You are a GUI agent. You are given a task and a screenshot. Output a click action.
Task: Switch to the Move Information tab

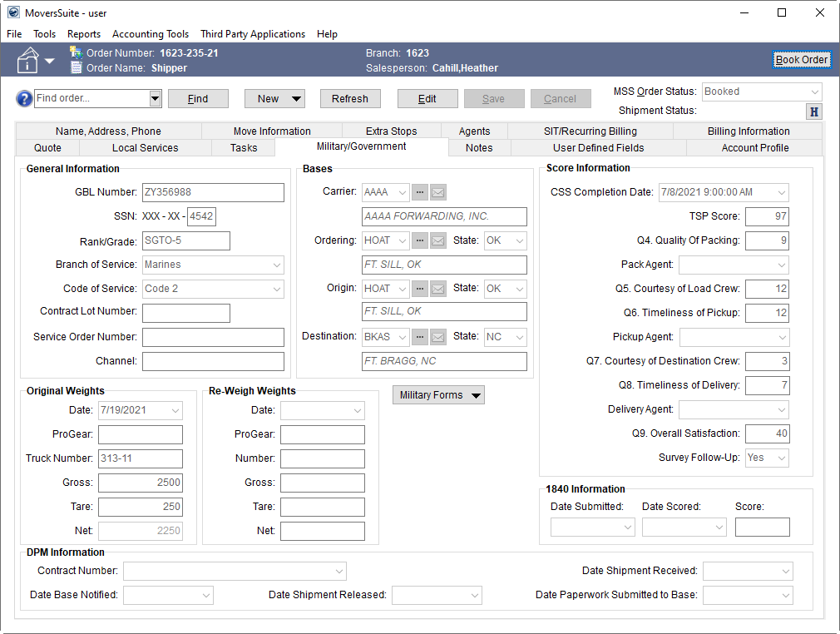272,131
